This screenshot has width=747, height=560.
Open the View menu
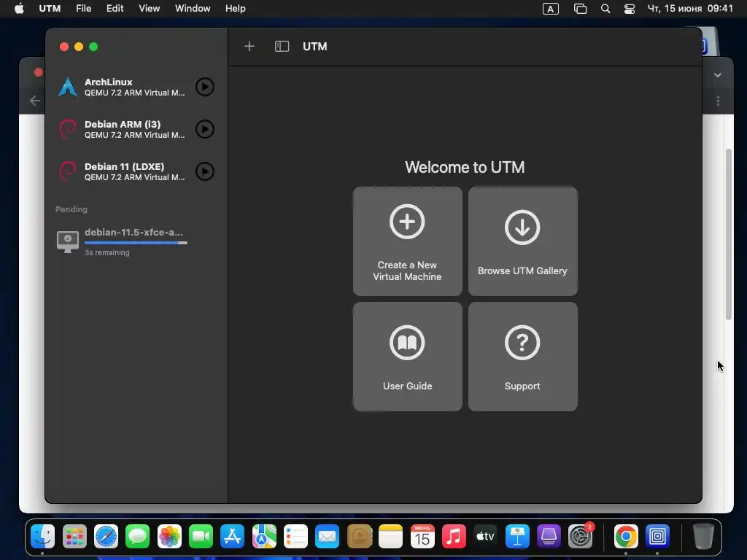[149, 9]
